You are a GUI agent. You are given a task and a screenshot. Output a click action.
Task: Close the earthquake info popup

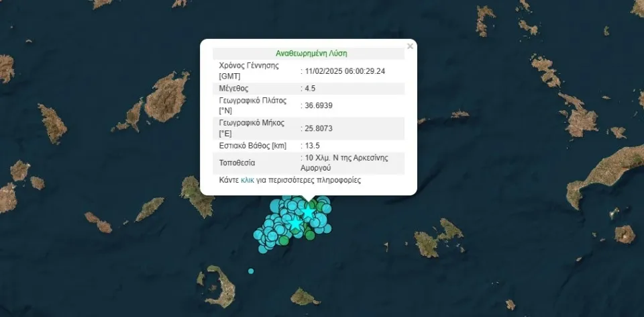pyautogui.click(x=410, y=47)
